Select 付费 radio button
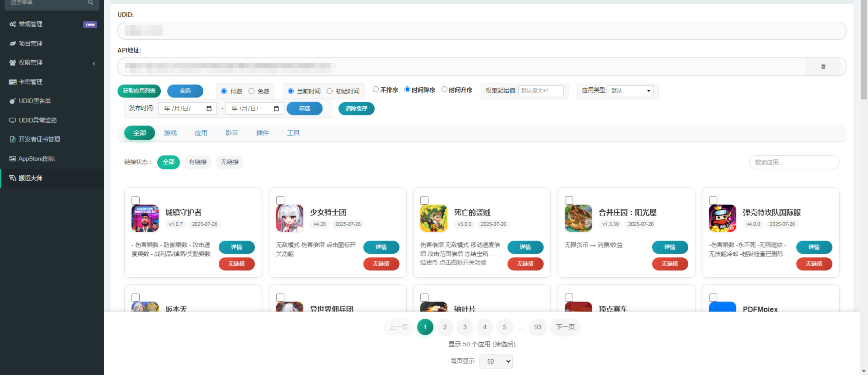Screen dimensions: 868x382 click(224, 91)
